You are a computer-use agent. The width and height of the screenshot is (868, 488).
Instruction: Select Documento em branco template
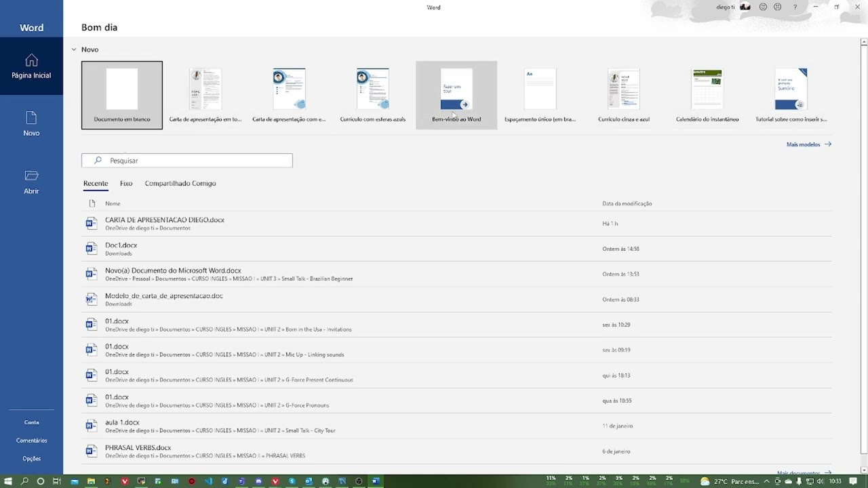tap(122, 95)
